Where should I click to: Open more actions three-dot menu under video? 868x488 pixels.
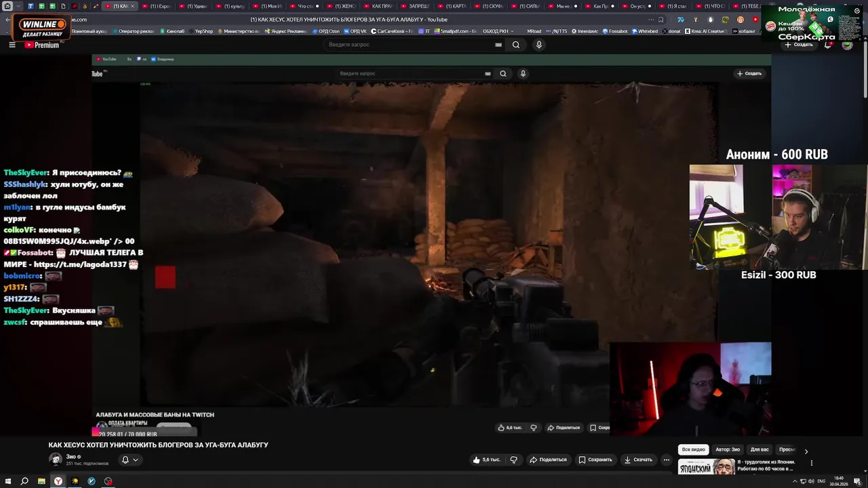(x=666, y=460)
